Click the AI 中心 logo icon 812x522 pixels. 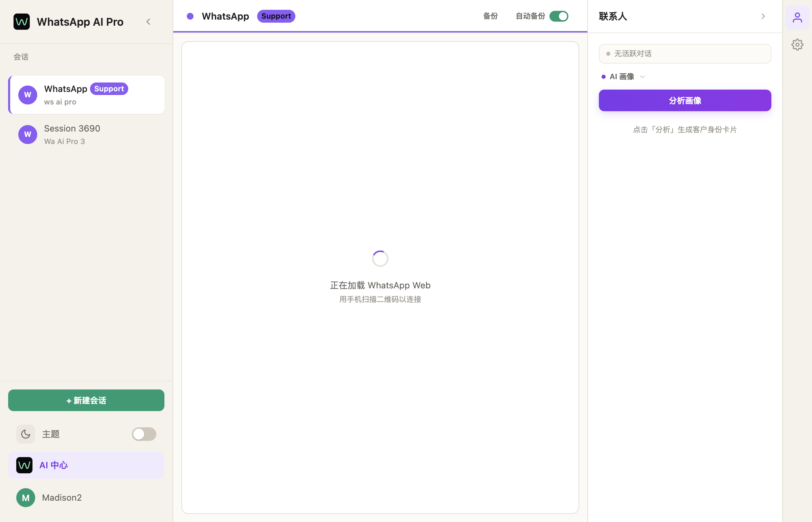point(24,465)
